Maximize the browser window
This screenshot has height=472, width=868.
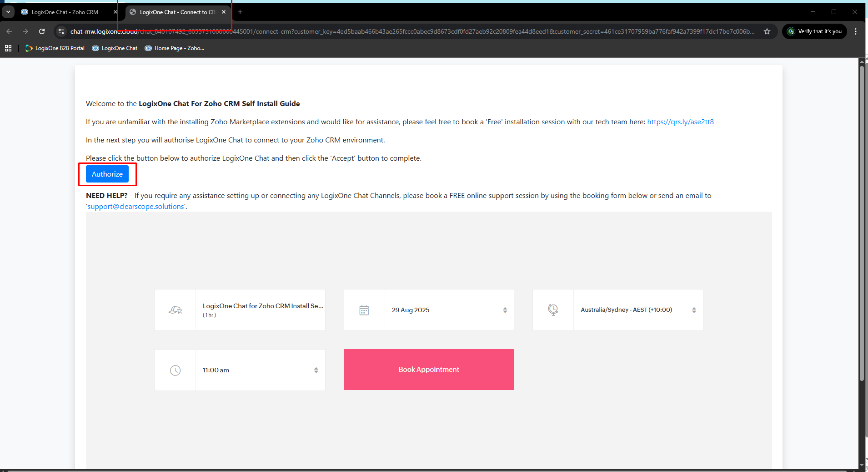click(x=834, y=12)
